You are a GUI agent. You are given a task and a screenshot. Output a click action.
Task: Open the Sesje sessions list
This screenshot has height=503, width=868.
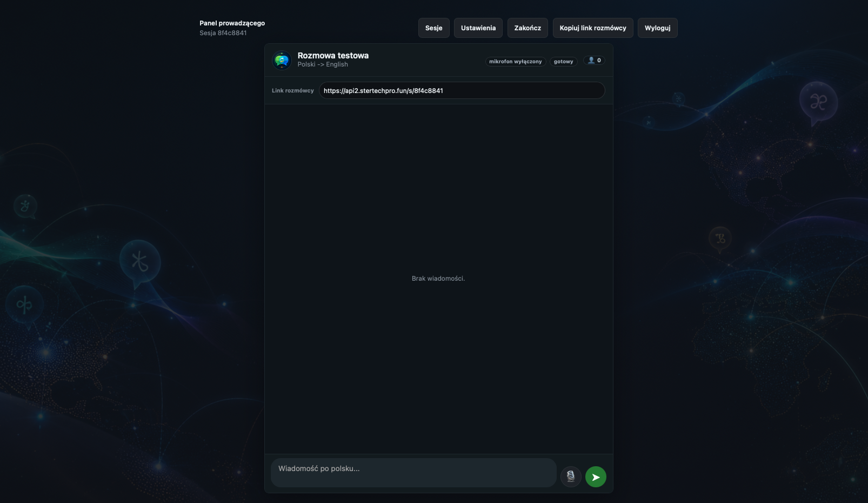433,28
